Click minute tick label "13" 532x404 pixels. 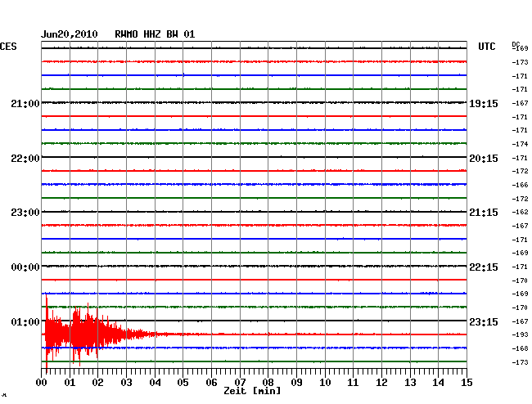point(410,383)
